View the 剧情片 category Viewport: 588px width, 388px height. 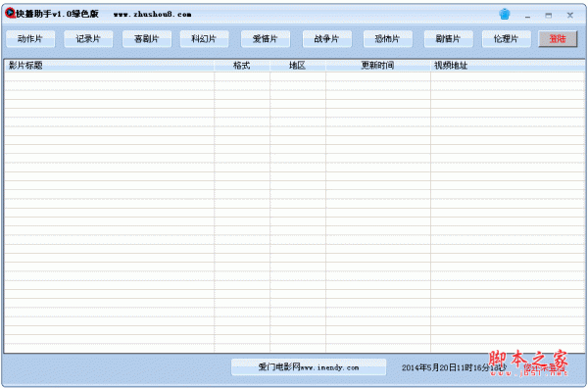449,39
